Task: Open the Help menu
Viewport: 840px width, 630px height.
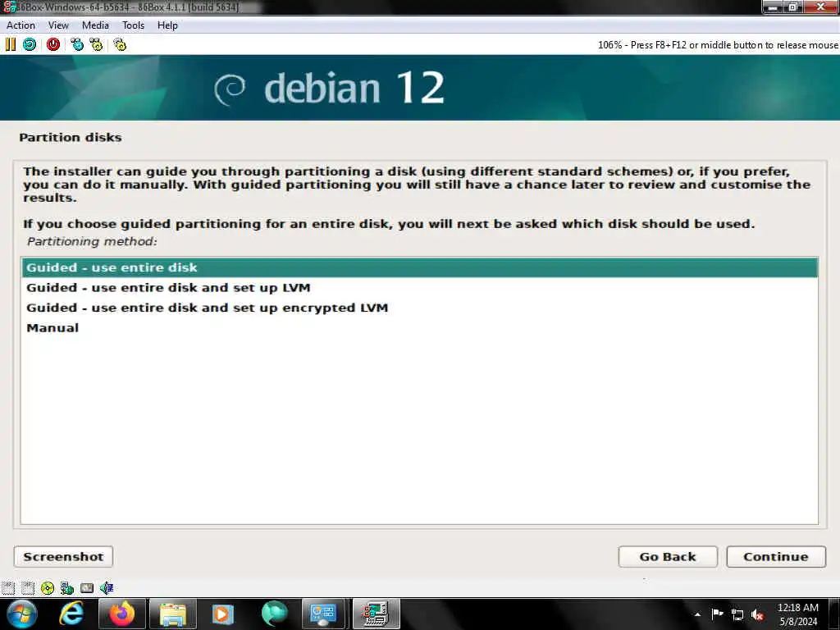Action: (x=167, y=25)
